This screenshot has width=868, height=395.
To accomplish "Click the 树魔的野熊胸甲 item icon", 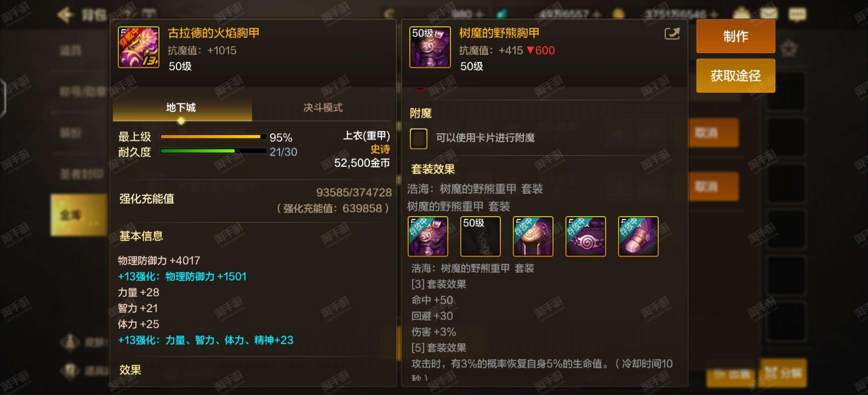I will click(x=430, y=47).
